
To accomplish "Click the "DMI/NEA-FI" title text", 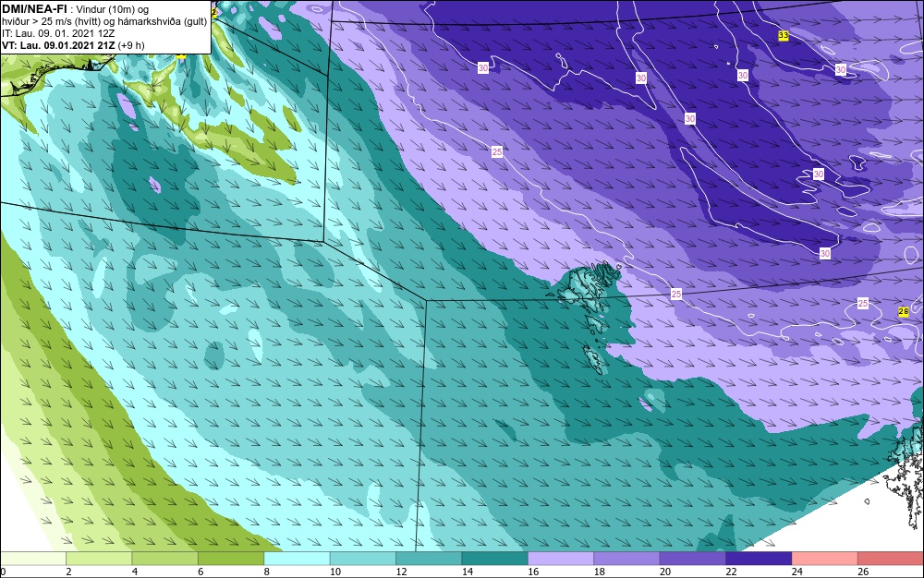I will tap(34, 9).
